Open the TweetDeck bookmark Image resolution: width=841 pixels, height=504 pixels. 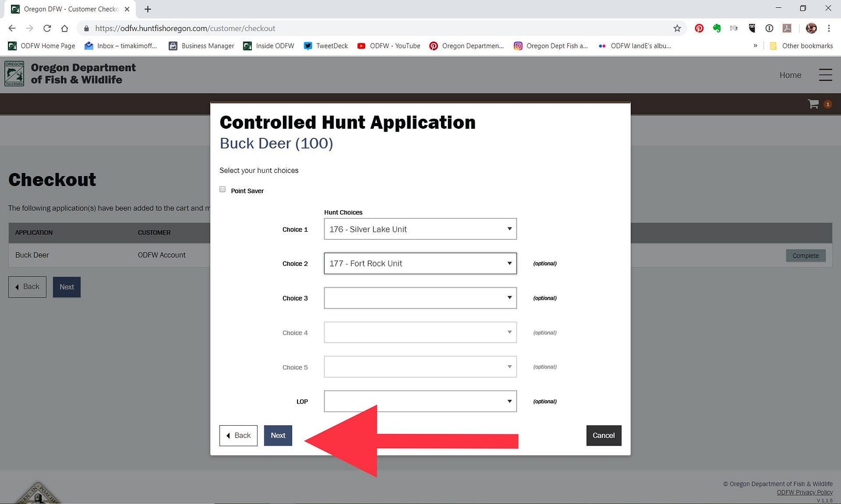tap(326, 46)
